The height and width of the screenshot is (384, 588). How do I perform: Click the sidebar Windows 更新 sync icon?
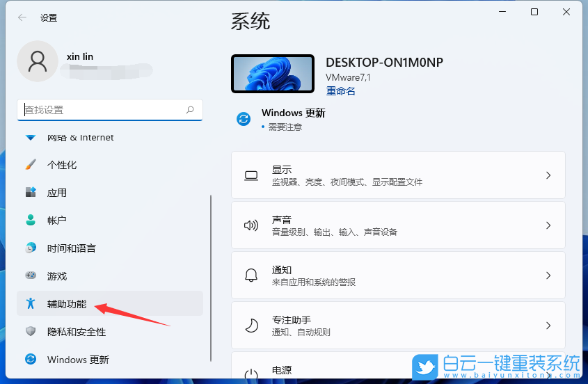31,359
